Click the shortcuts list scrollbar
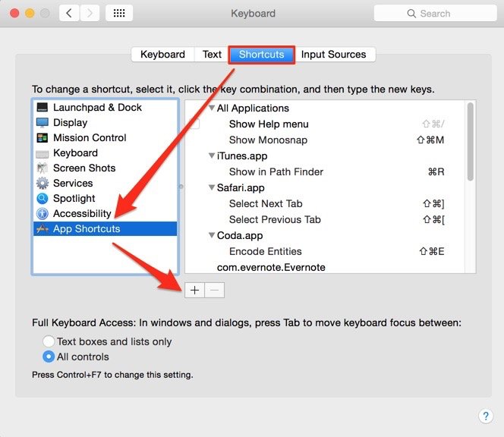The image size is (504, 437). tap(471, 142)
